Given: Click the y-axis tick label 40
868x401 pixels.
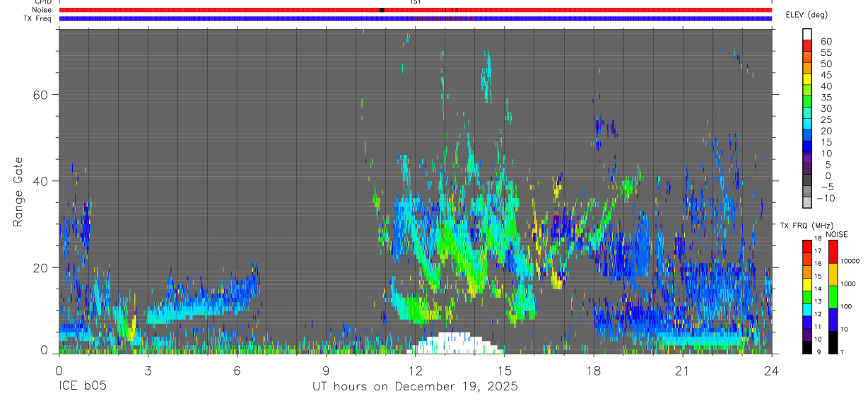Looking at the screenshot, I should [x=41, y=181].
